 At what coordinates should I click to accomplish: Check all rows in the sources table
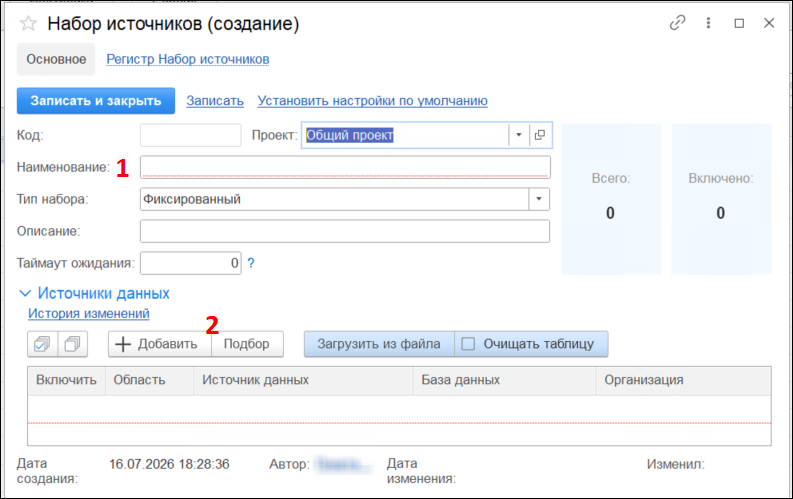coord(42,344)
